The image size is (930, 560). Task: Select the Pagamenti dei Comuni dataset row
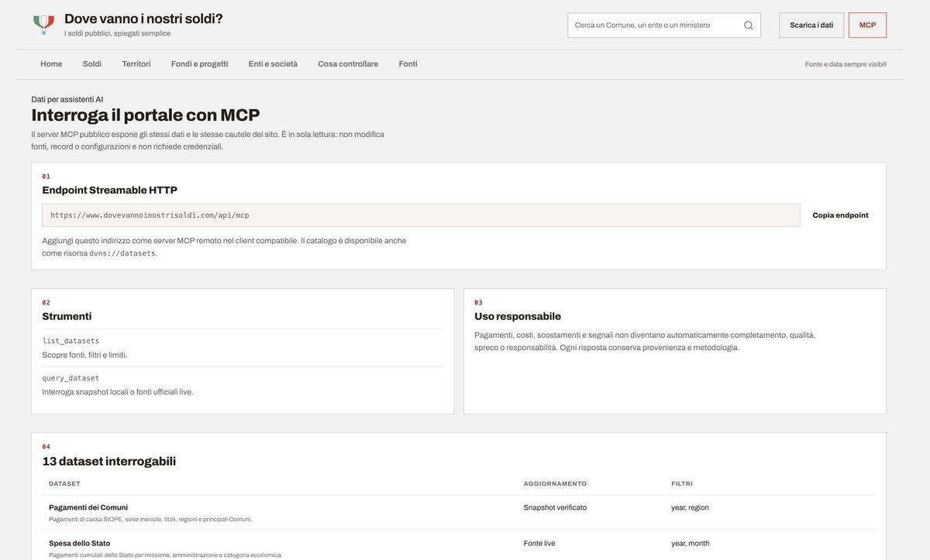(459, 513)
